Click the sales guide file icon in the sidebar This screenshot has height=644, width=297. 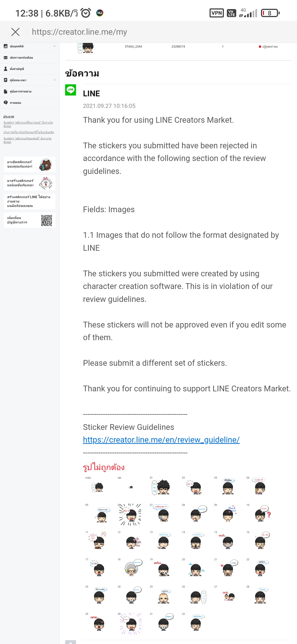(x=5, y=91)
